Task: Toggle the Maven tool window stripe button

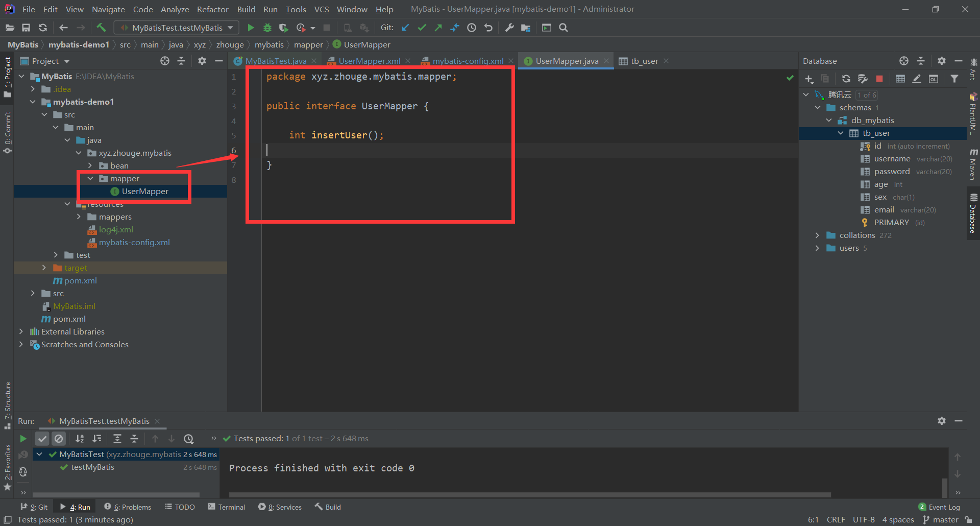Action: tap(973, 164)
